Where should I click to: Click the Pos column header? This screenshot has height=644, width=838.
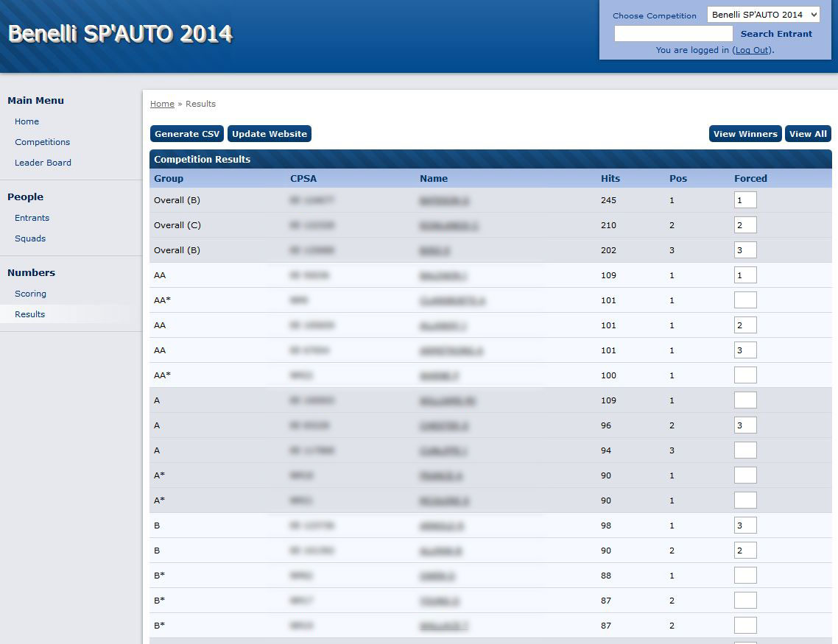[678, 178]
